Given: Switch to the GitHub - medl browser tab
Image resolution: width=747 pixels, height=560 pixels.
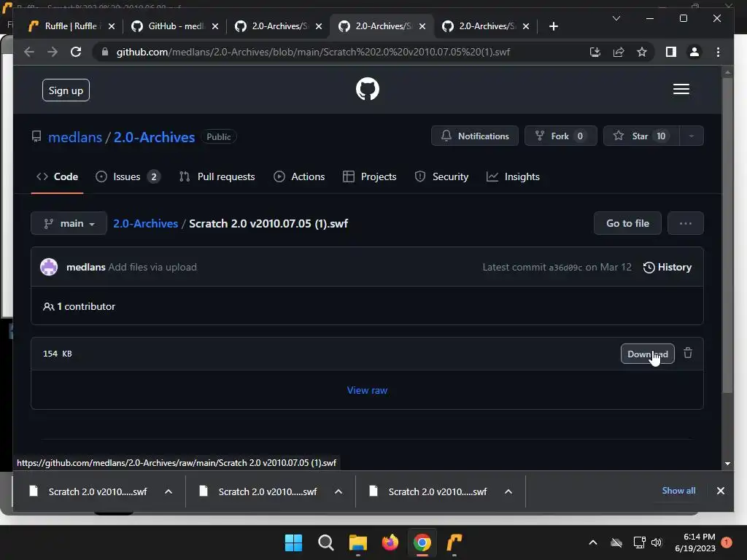Looking at the screenshot, I should tap(175, 26).
